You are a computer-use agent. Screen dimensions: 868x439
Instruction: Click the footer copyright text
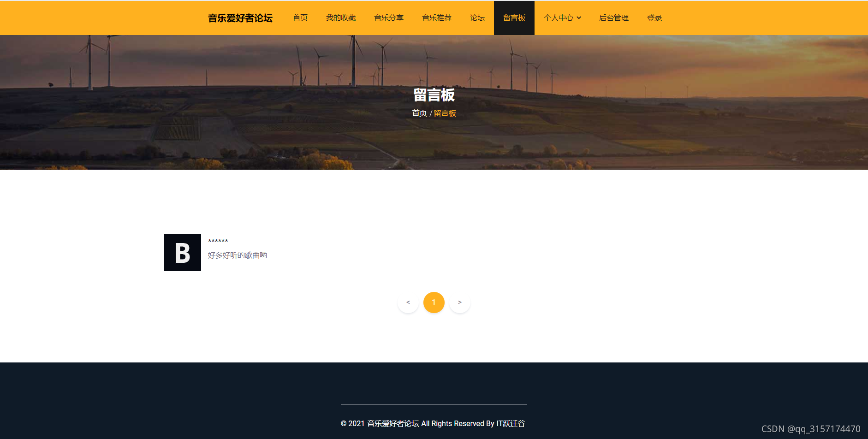click(x=433, y=423)
